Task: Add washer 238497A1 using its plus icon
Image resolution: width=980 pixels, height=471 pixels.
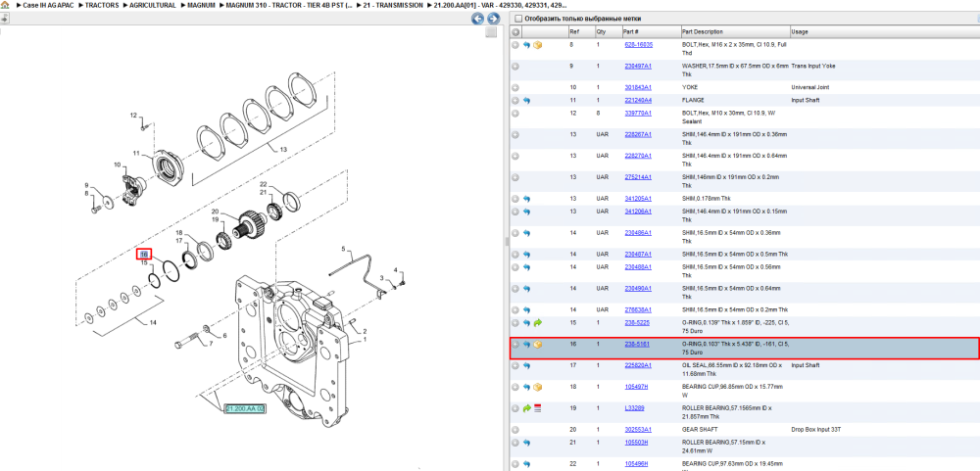Action: click(515, 67)
